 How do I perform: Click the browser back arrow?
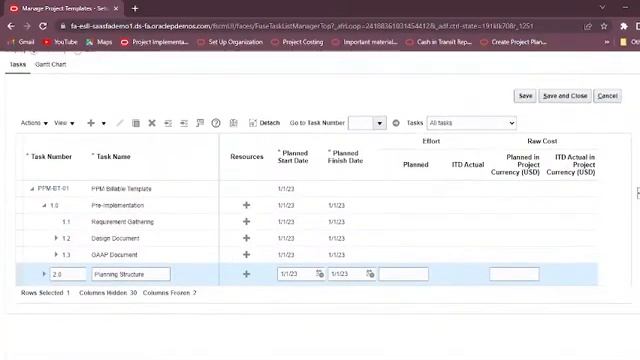click(11, 26)
